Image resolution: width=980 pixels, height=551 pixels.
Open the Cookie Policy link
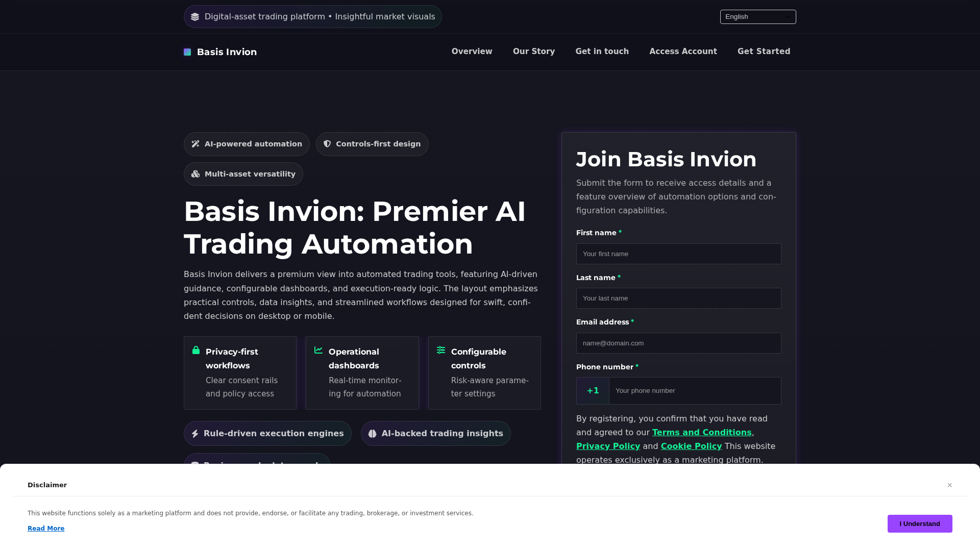click(691, 446)
